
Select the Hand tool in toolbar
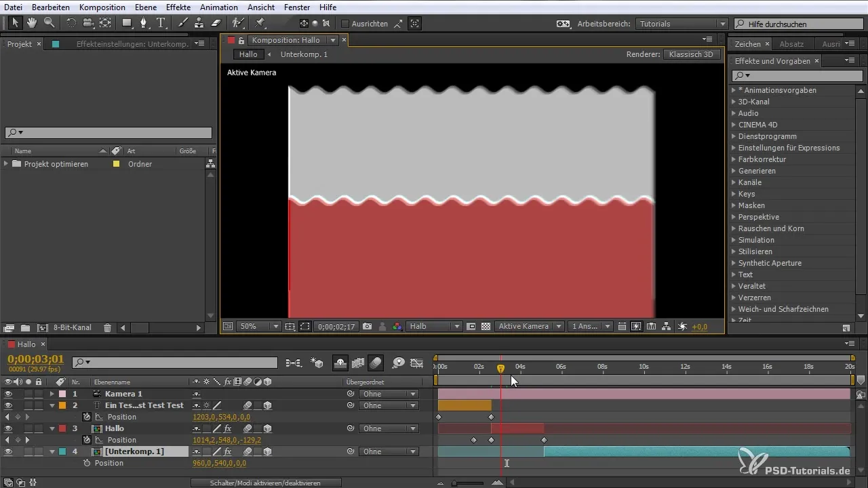pos(32,23)
